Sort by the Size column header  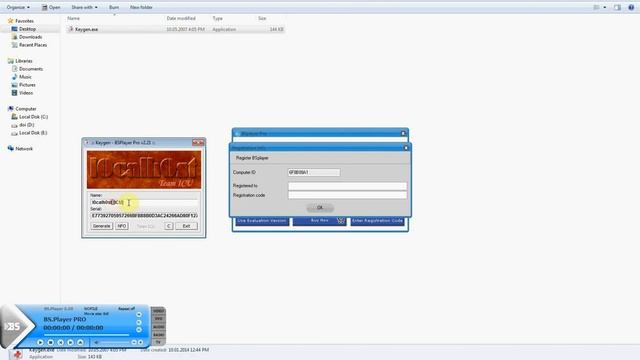click(262, 18)
